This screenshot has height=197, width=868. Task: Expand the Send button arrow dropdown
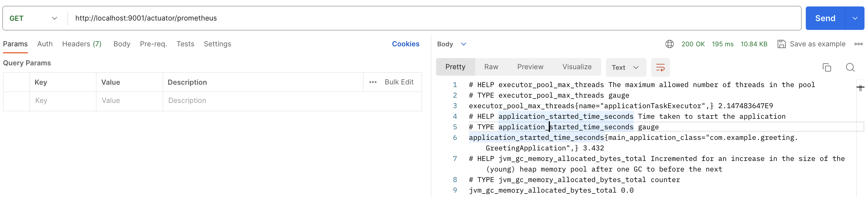855,18
